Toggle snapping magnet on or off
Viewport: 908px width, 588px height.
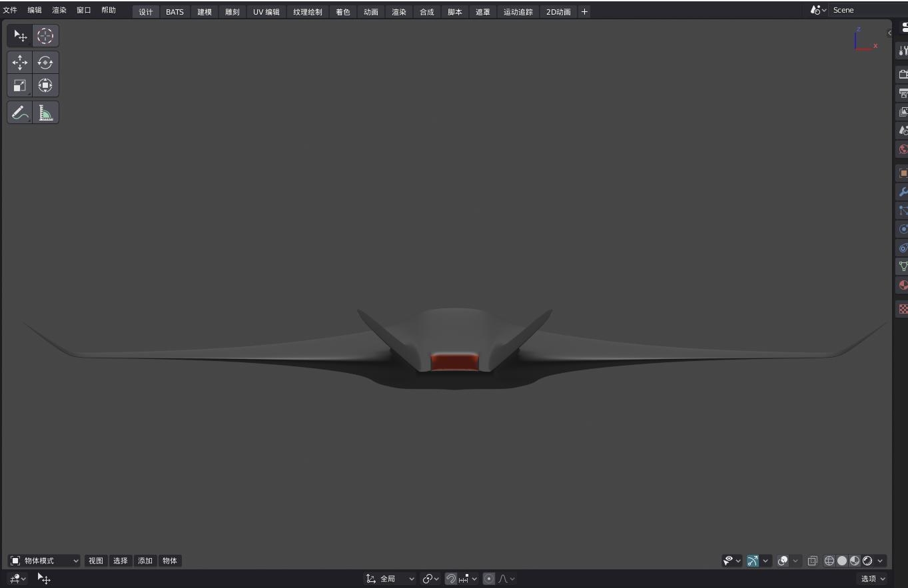tap(451, 579)
